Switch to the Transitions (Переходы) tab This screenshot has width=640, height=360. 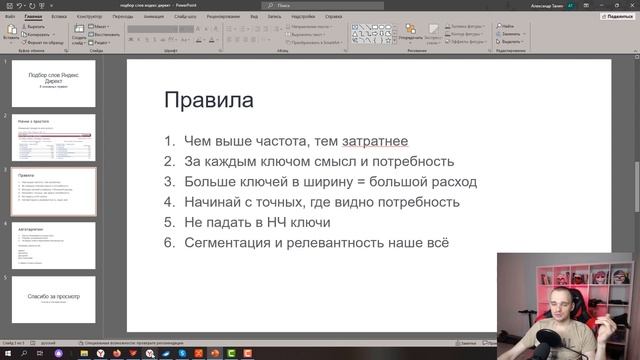[123, 17]
